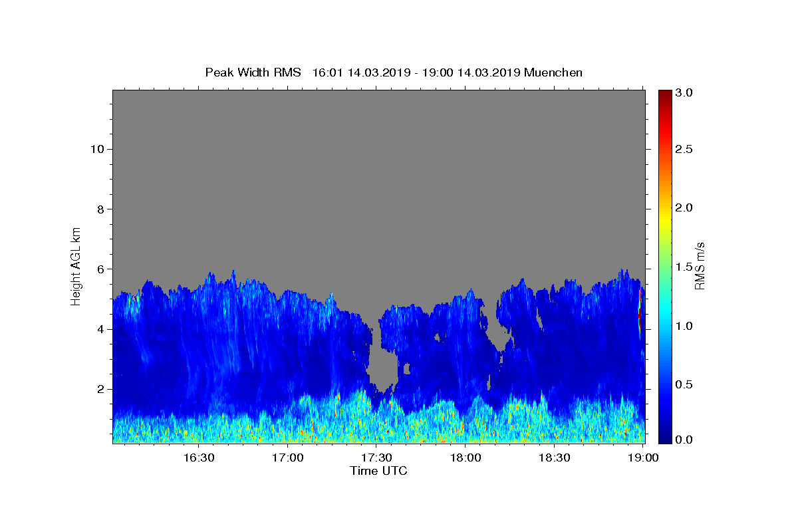Image resolution: width=798 pixels, height=532 pixels.
Task: Click the plot title 'Peak Width RMS'
Action: pos(253,72)
